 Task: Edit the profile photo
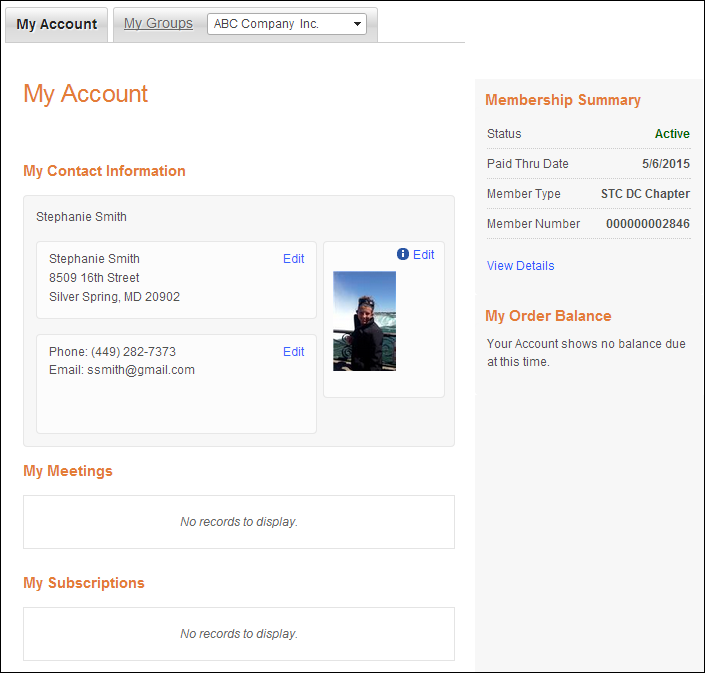[424, 254]
